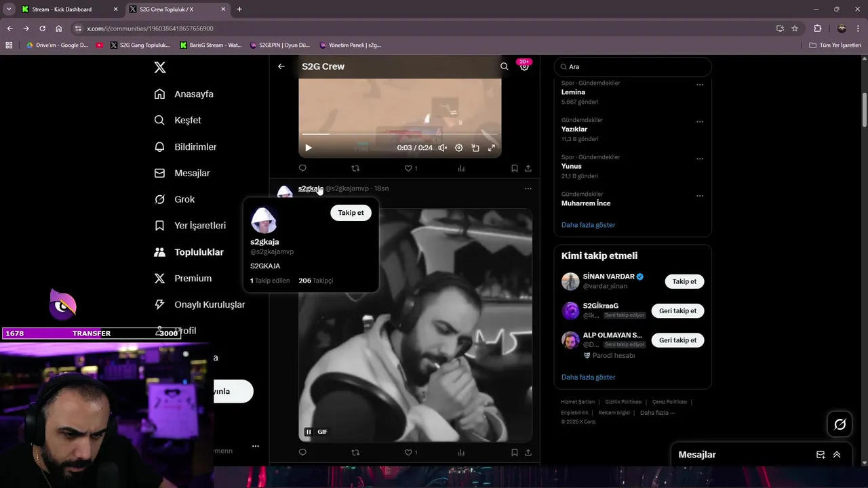Viewport: 868px width, 488px height.
Task: Play the video in the post
Action: click(x=309, y=148)
